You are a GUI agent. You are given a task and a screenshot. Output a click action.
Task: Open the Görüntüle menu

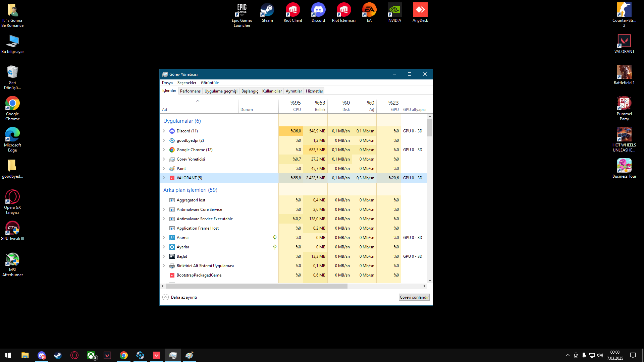coord(210,83)
